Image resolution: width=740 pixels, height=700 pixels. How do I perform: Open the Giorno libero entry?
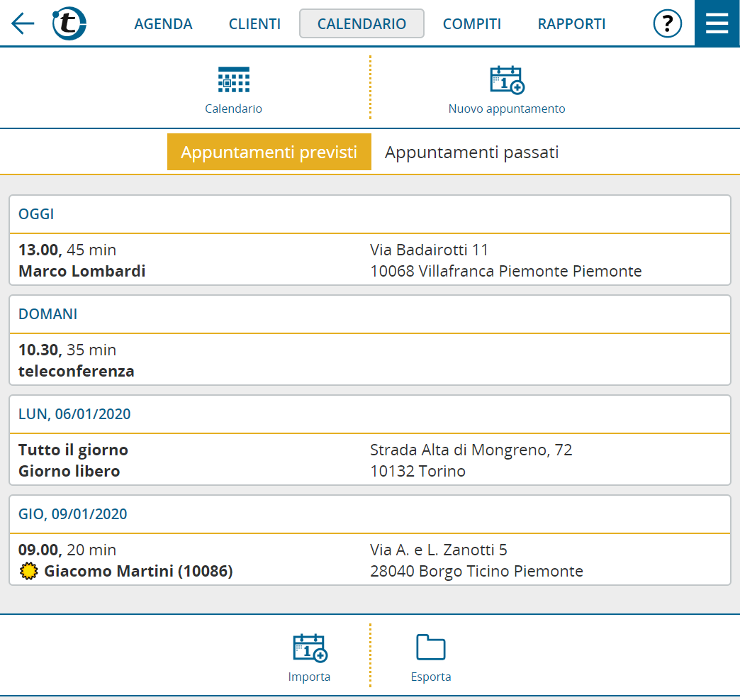(x=370, y=460)
